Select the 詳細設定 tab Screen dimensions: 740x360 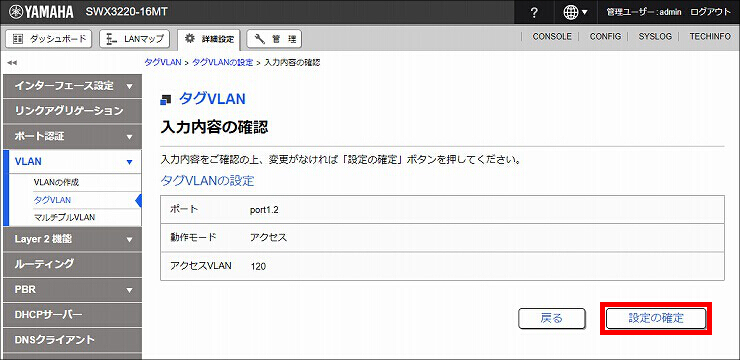(x=209, y=39)
